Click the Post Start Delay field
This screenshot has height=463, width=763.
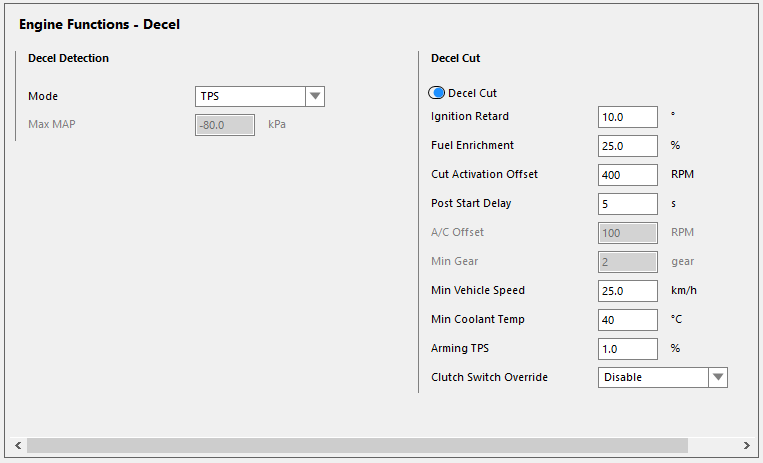[628, 204]
